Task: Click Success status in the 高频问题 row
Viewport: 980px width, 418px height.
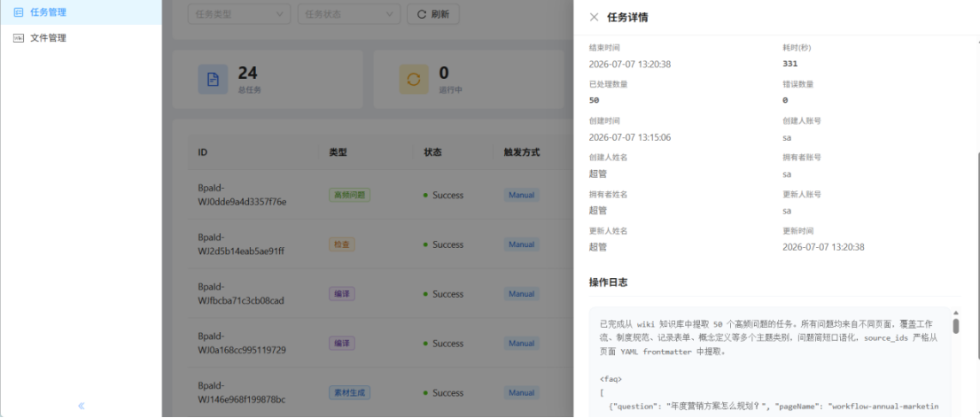Action: click(x=444, y=195)
